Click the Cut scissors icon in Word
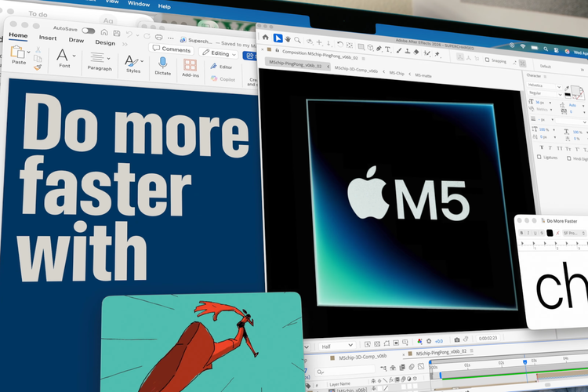The height and width of the screenshot is (392, 588). (38, 49)
